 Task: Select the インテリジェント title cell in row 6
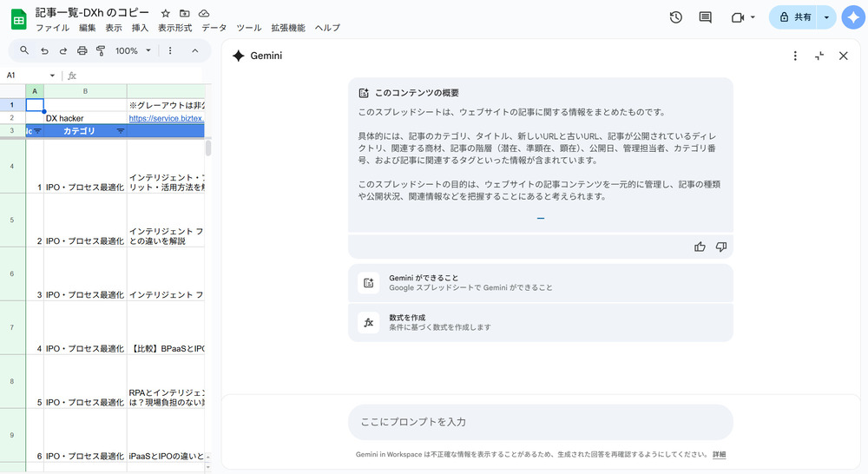click(166, 274)
